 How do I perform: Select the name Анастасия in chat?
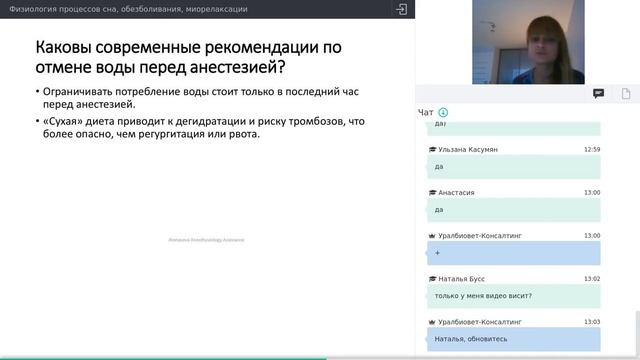456,192
